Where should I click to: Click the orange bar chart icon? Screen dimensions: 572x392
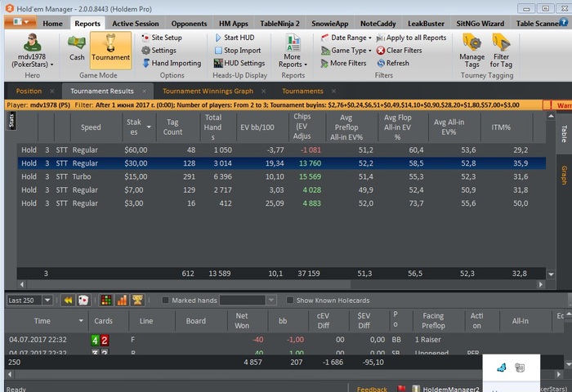pyautogui.click(x=122, y=300)
